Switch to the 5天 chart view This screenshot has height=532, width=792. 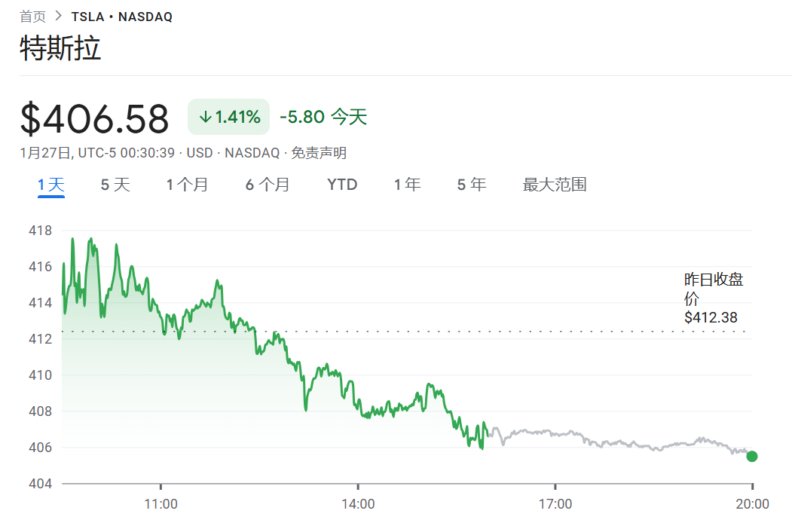tap(114, 184)
